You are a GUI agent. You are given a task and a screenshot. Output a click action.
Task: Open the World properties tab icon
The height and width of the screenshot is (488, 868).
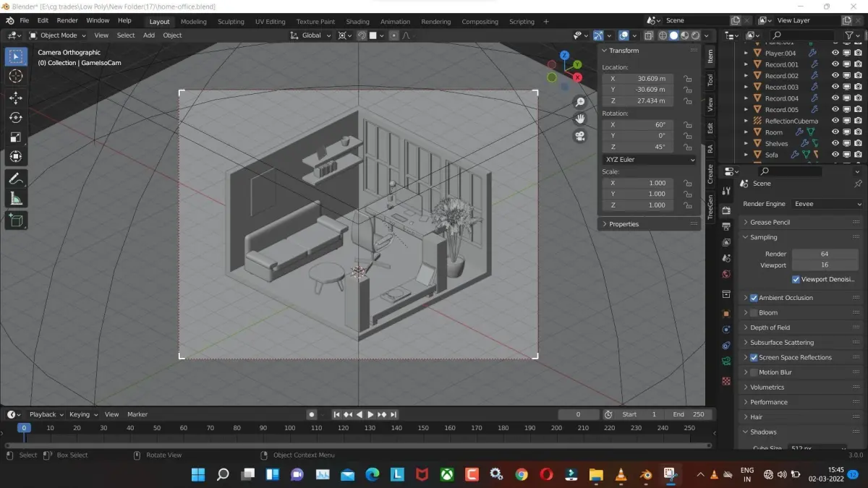tap(727, 274)
